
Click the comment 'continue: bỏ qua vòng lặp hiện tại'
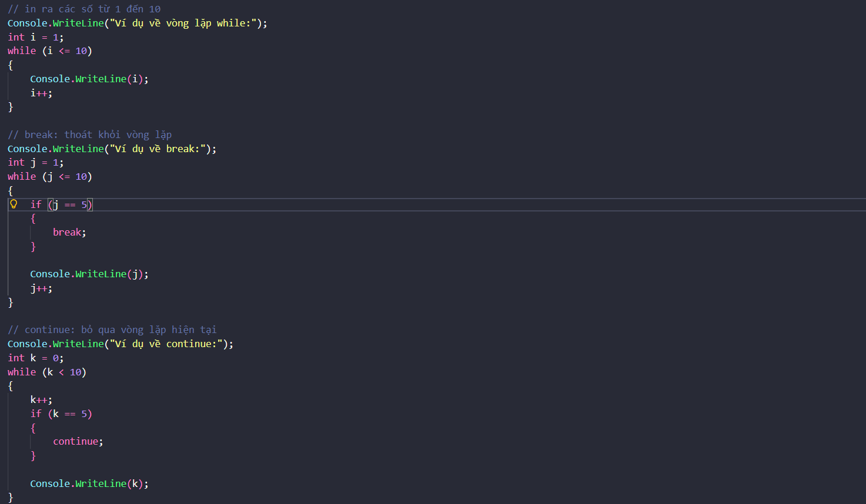[112, 330]
